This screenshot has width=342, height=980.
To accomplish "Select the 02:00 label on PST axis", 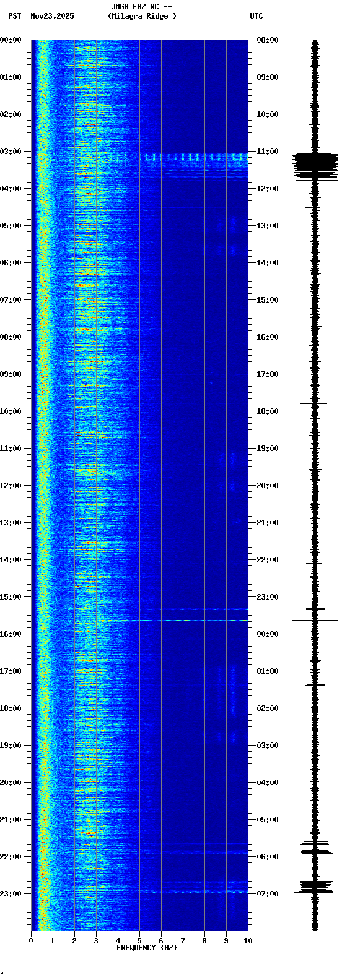I will (11, 114).
